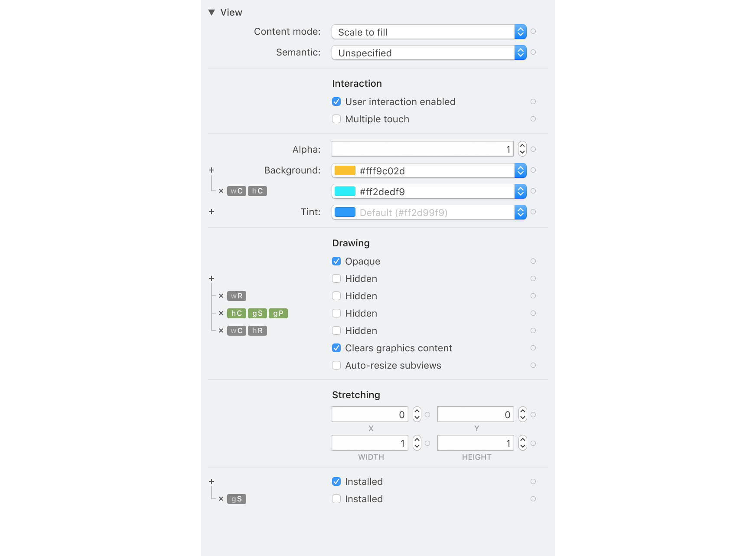Image resolution: width=756 pixels, height=556 pixels.
Task: Open the Tint color dropdown
Action: (520, 212)
